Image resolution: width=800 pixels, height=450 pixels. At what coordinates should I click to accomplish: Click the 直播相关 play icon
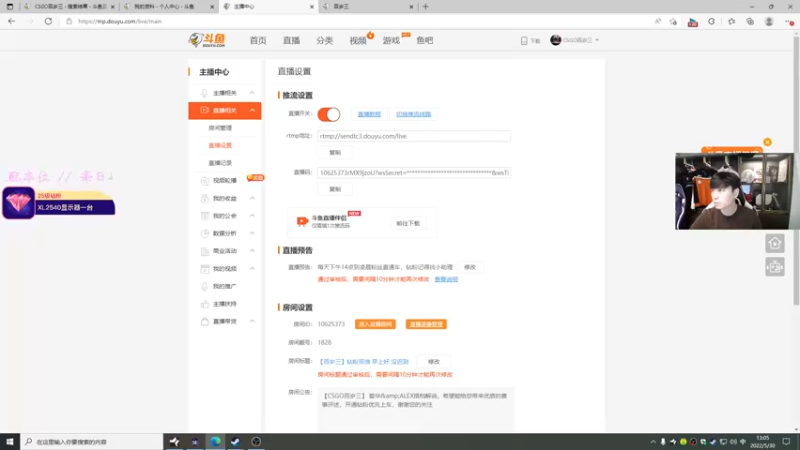coord(204,110)
